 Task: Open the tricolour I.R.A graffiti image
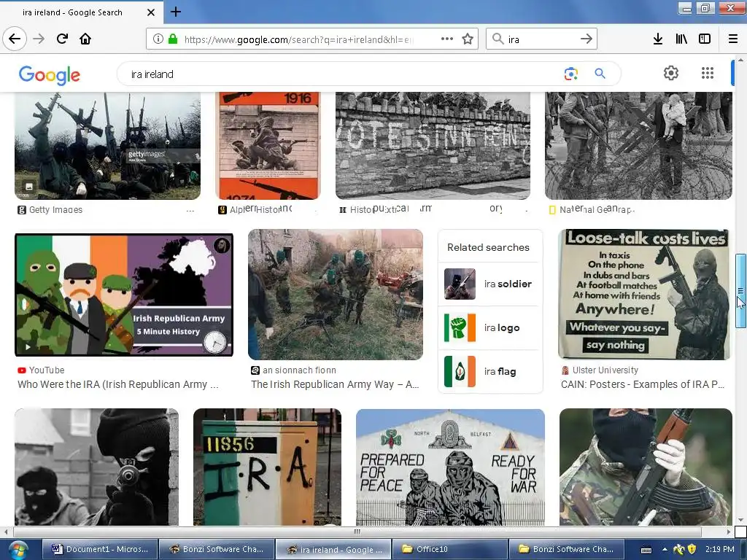point(267,467)
